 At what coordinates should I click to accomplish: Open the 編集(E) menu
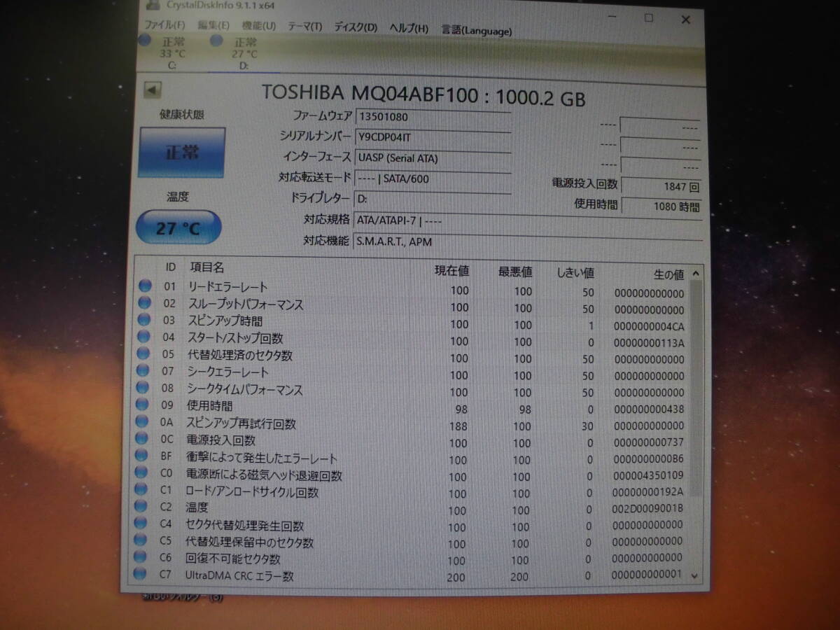click(213, 26)
